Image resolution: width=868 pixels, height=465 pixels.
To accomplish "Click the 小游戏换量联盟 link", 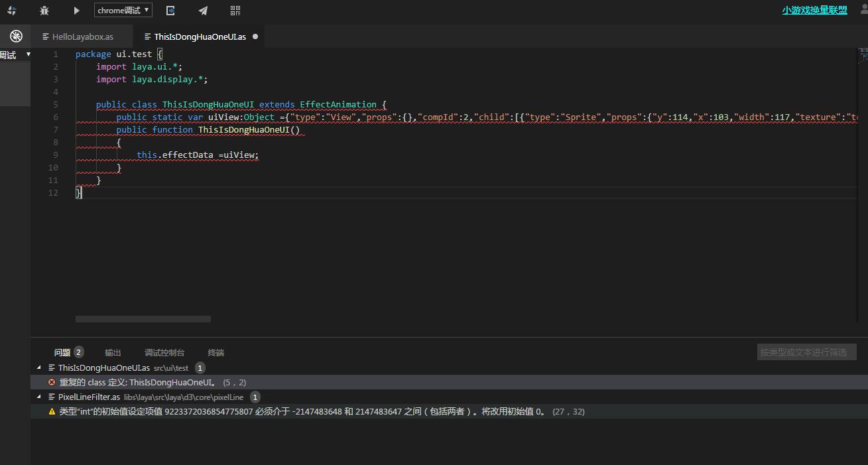I will tap(814, 10).
